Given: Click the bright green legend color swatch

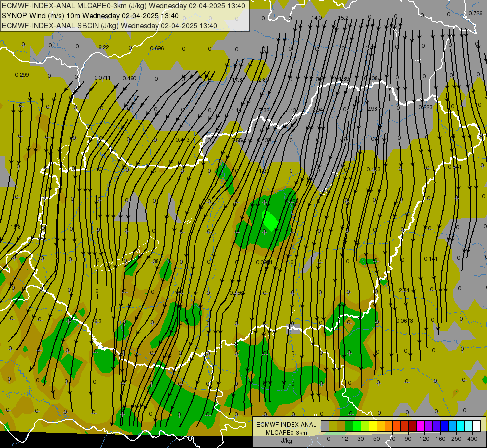Looking at the screenshot, I should point(357,426).
